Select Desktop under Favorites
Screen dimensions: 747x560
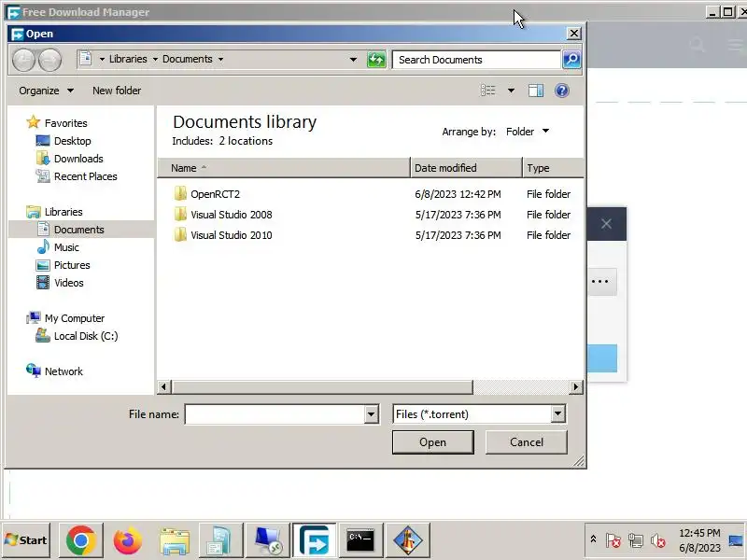(x=73, y=141)
